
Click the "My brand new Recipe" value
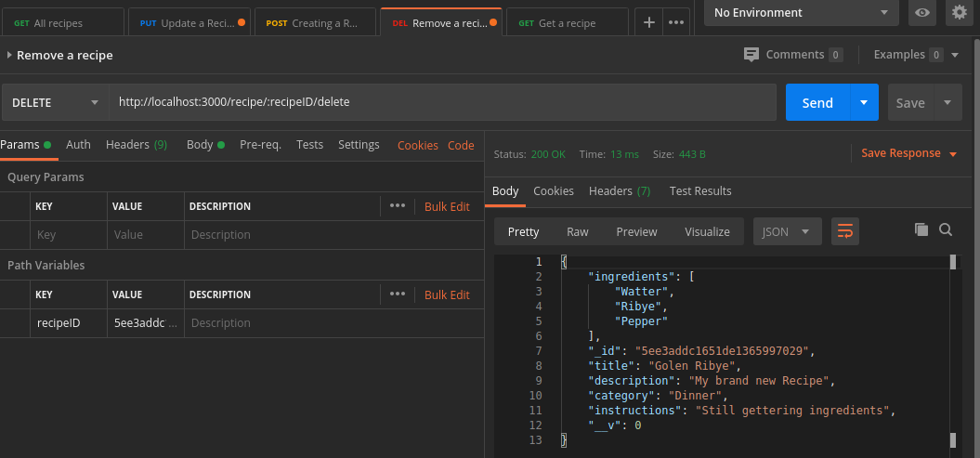(x=759, y=381)
